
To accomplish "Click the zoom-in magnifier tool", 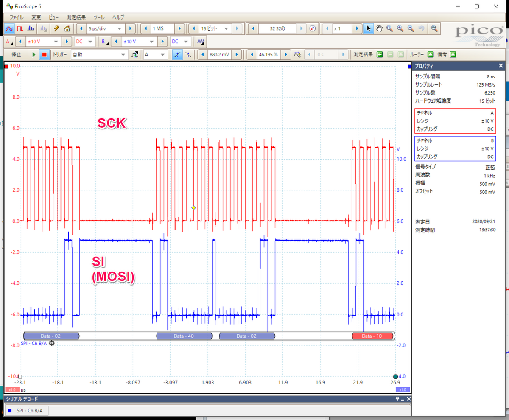I will 400,28.
